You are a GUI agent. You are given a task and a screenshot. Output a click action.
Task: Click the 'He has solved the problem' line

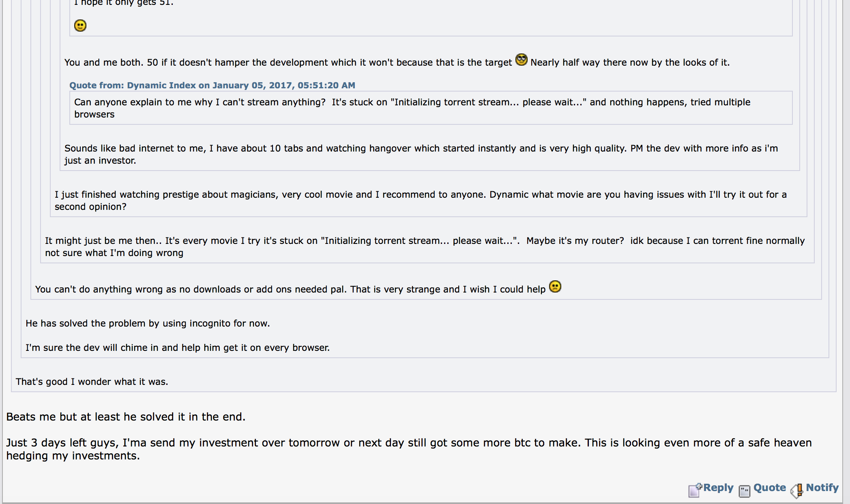(148, 323)
